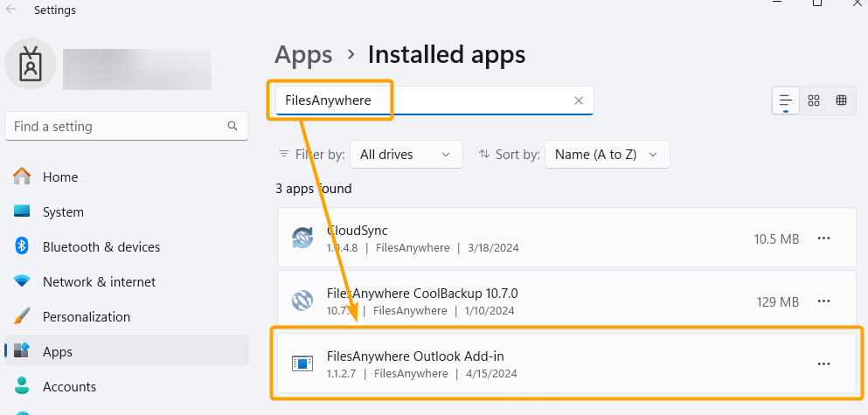
Task: Click the 1/10/2024 install date
Action: tap(489, 310)
